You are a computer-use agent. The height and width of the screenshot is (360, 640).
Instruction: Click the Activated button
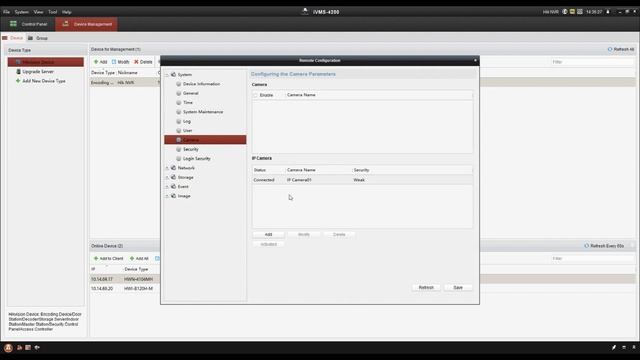(x=268, y=244)
